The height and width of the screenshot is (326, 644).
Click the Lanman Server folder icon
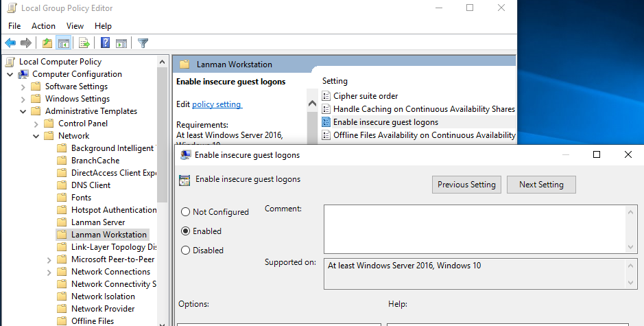62,222
